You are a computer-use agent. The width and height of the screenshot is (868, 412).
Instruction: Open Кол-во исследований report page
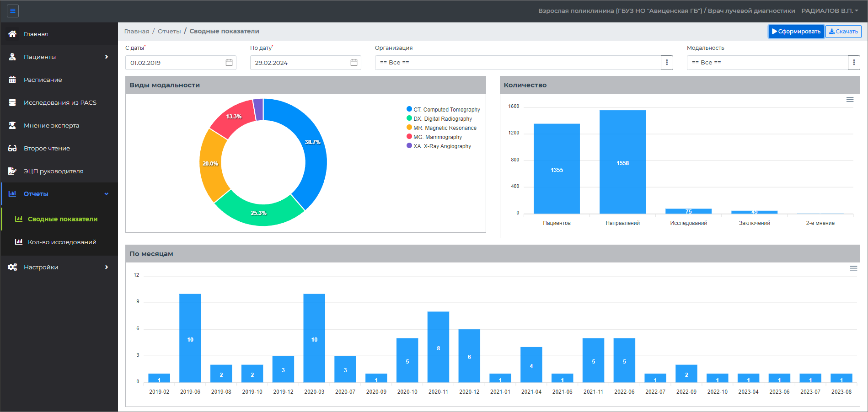pyautogui.click(x=62, y=242)
